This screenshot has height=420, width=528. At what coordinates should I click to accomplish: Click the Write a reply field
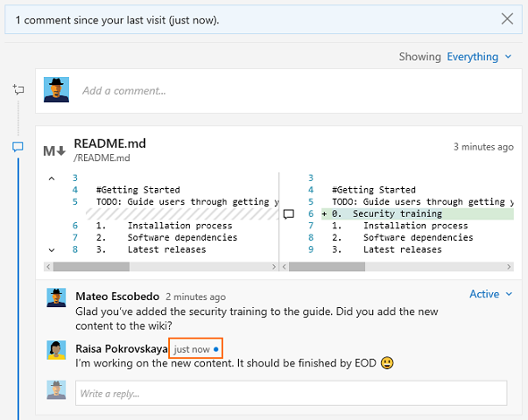[x=291, y=393]
